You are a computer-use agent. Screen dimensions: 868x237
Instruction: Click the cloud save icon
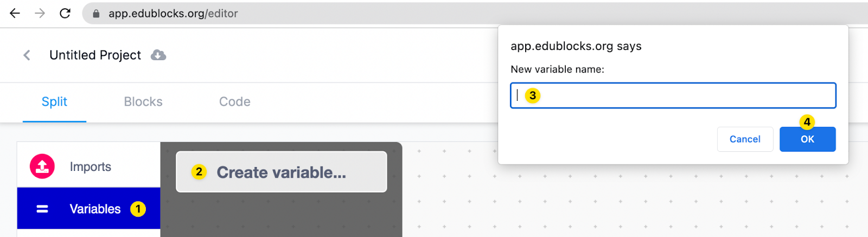pyautogui.click(x=158, y=55)
